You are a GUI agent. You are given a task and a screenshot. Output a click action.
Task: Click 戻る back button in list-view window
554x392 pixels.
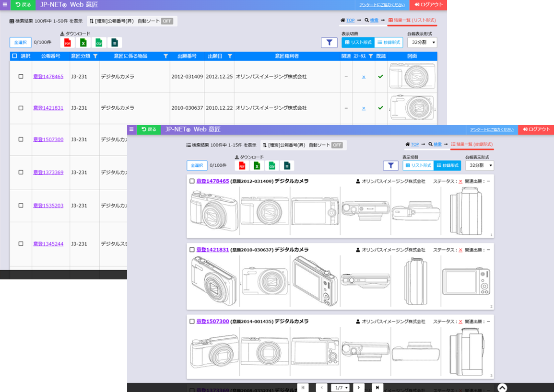click(24, 5)
